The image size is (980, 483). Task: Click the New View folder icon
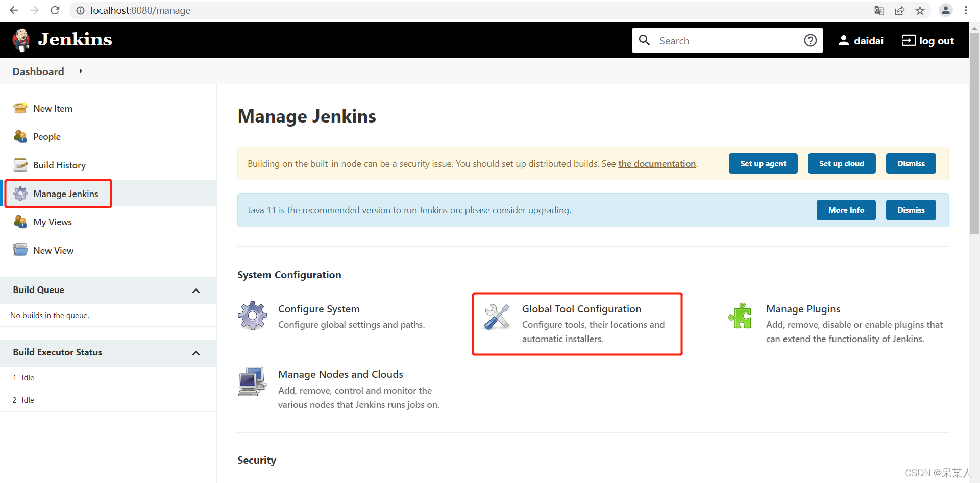(x=20, y=250)
